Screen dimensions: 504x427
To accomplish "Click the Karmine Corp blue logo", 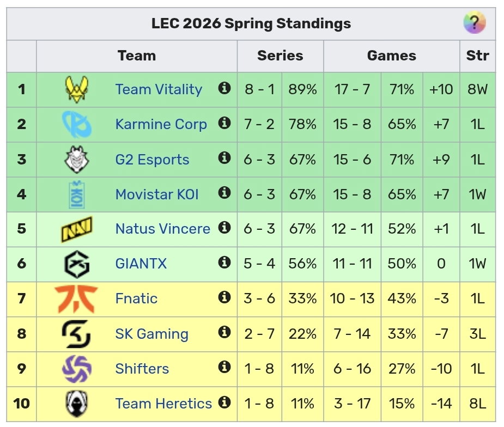I will 76,124.
